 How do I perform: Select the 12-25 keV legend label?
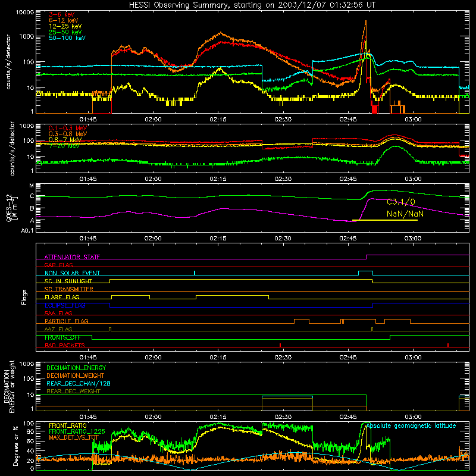pyautogui.click(x=65, y=26)
